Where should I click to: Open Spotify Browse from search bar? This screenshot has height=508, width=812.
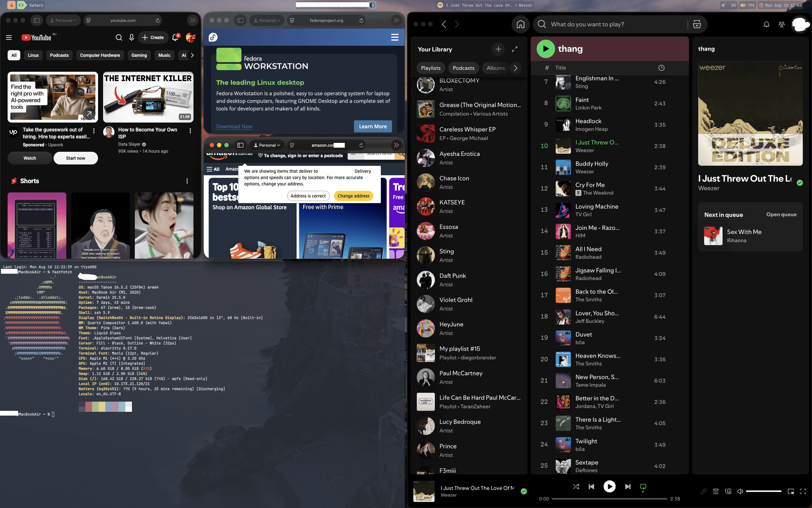[697, 24]
